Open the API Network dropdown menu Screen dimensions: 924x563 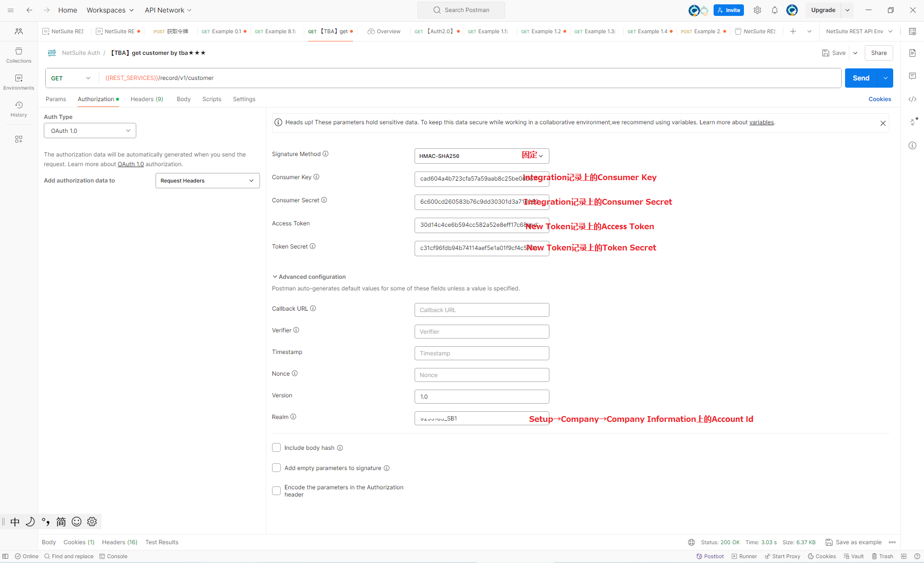pos(168,10)
